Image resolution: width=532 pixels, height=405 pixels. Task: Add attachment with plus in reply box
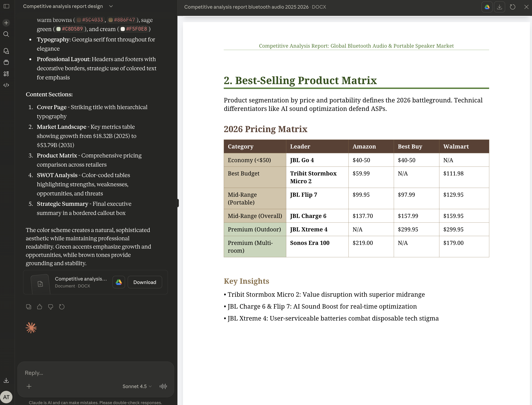(x=29, y=386)
